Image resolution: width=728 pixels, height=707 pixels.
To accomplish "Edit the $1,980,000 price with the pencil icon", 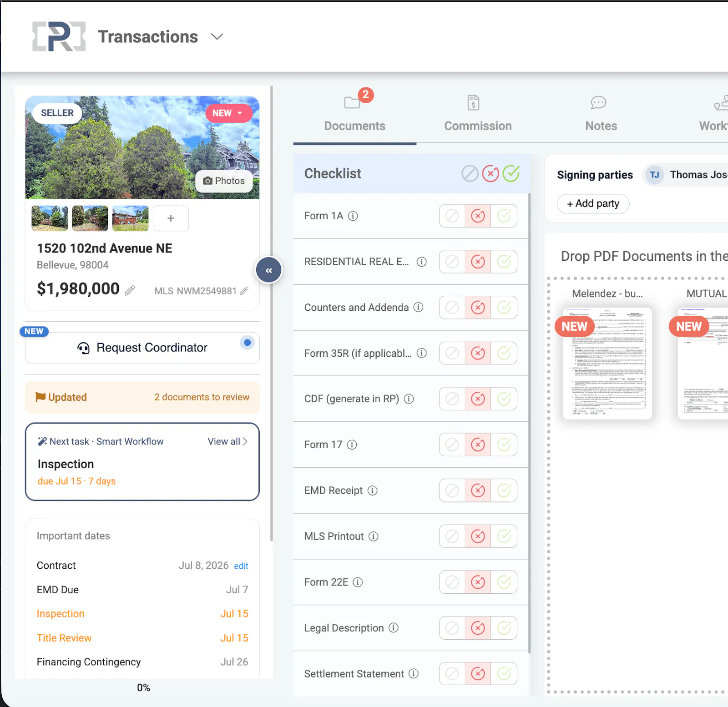I will click(x=130, y=290).
